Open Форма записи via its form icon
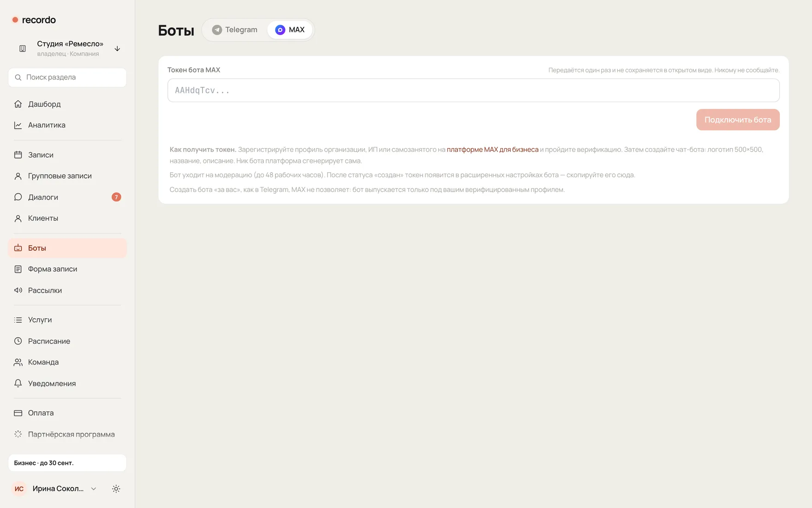 18,269
